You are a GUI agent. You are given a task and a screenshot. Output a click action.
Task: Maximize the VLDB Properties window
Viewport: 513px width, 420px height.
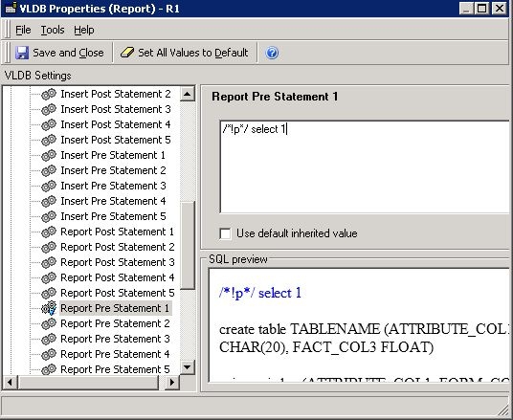click(x=482, y=9)
